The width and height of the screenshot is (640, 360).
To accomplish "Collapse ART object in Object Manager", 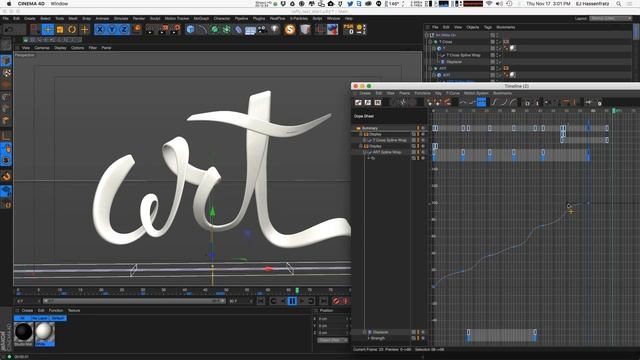I will pos(431,69).
